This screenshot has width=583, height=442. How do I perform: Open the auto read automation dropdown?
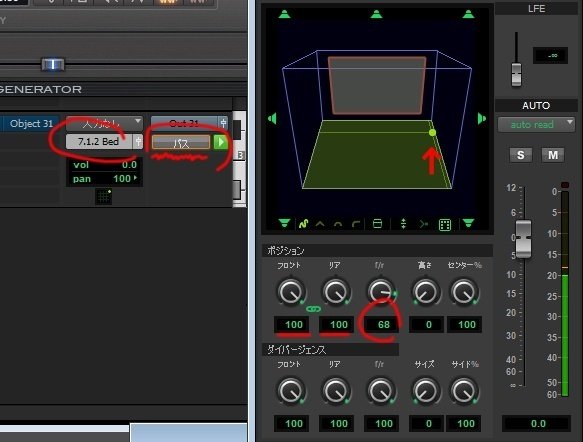536,125
